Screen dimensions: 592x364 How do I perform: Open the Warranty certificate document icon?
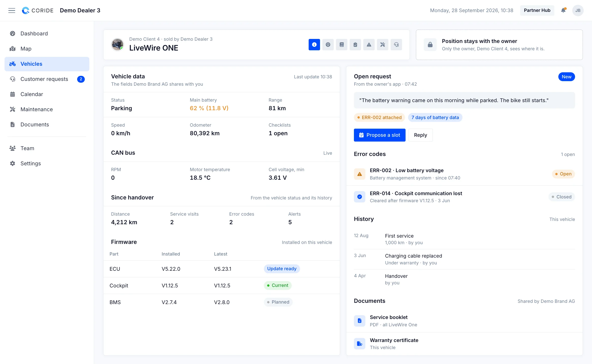(360, 344)
